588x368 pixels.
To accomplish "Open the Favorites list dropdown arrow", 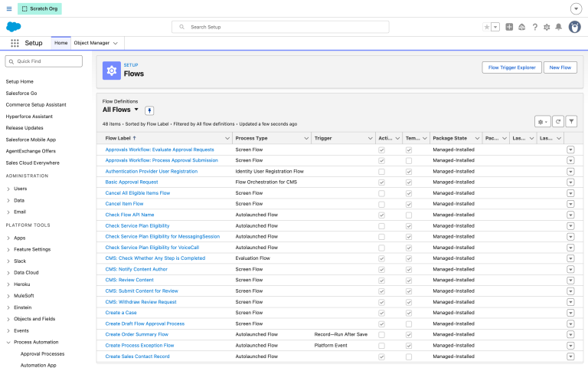I will click(x=495, y=27).
